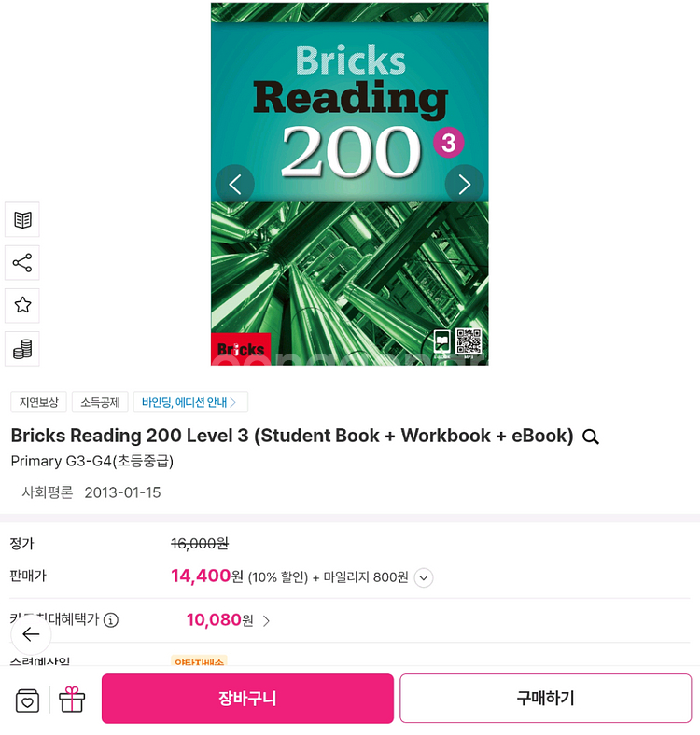Click the gift icon at bottom
The image size is (700, 735).
click(72, 699)
